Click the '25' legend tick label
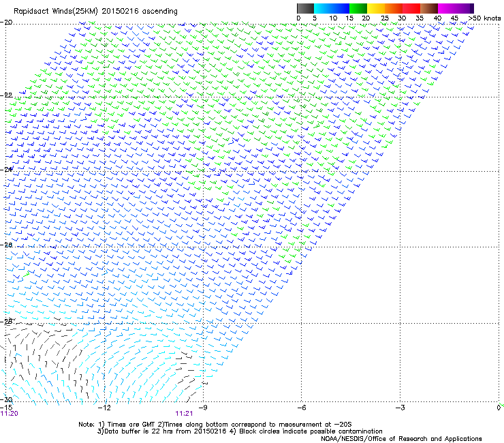The width and height of the screenshot is (504, 443). (384, 18)
